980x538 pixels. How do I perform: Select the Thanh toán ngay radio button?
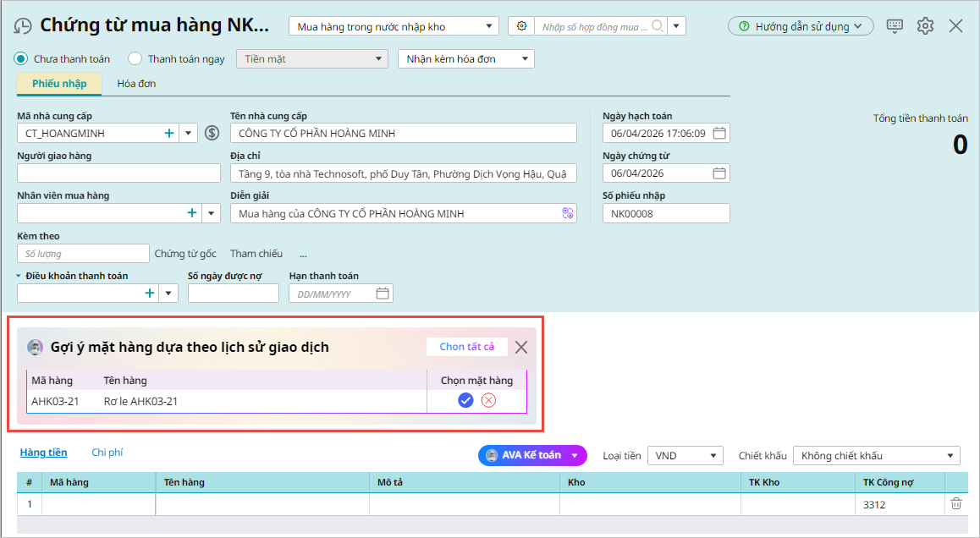click(x=135, y=59)
